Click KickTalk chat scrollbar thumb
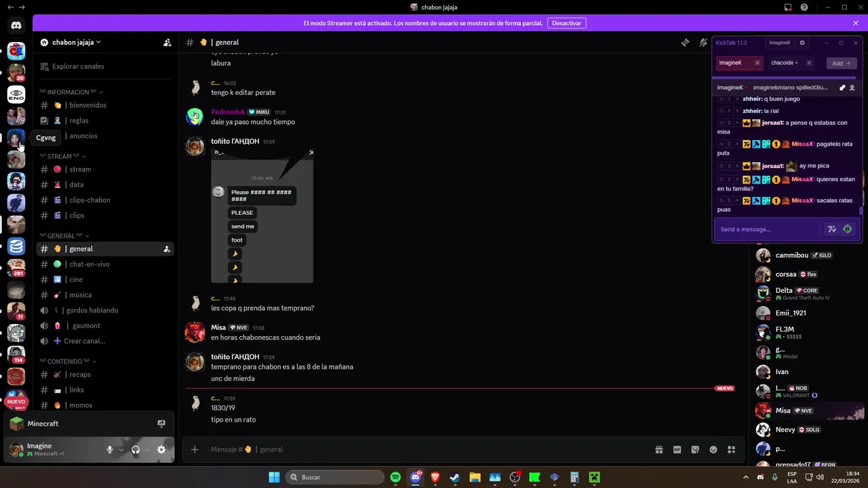This screenshot has width=868, height=488. point(861,211)
